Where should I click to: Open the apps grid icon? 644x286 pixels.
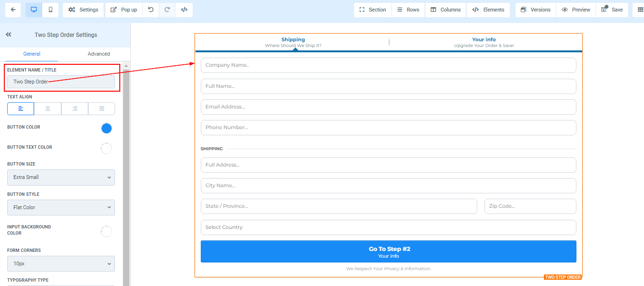pos(639,10)
